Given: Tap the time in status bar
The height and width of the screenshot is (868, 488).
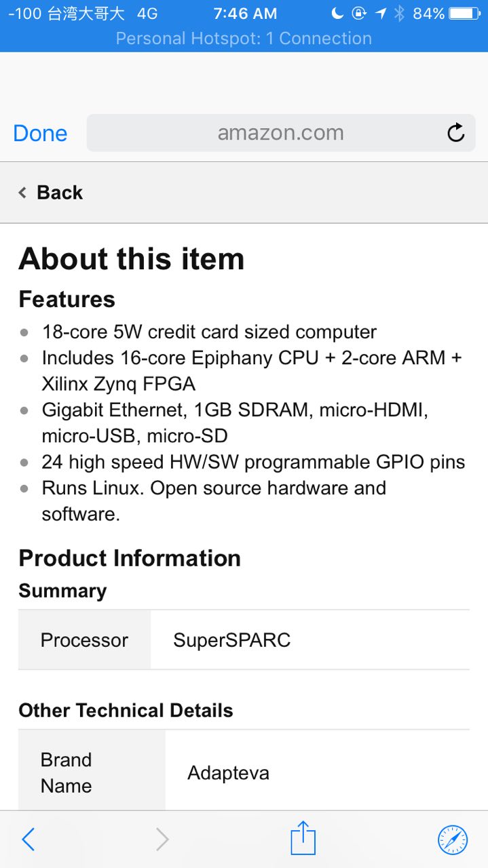Looking at the screenshot, I should pyautogui.click(x=245, y=14).
